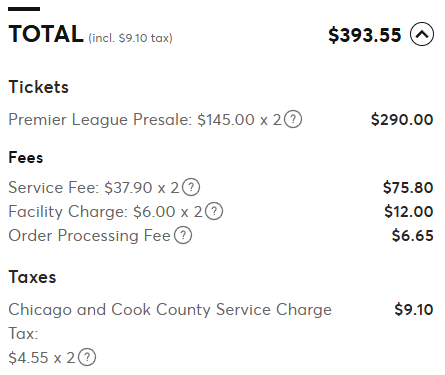This screenshot has width=445, height=375.
Task: Click the TOTAL heading
Action: point(46,34)
